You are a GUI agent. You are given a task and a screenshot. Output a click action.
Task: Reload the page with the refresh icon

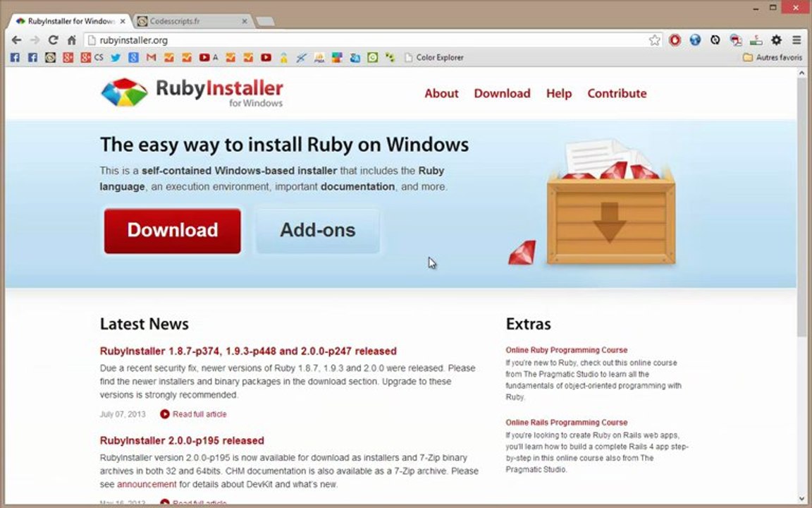coord(53,40)
